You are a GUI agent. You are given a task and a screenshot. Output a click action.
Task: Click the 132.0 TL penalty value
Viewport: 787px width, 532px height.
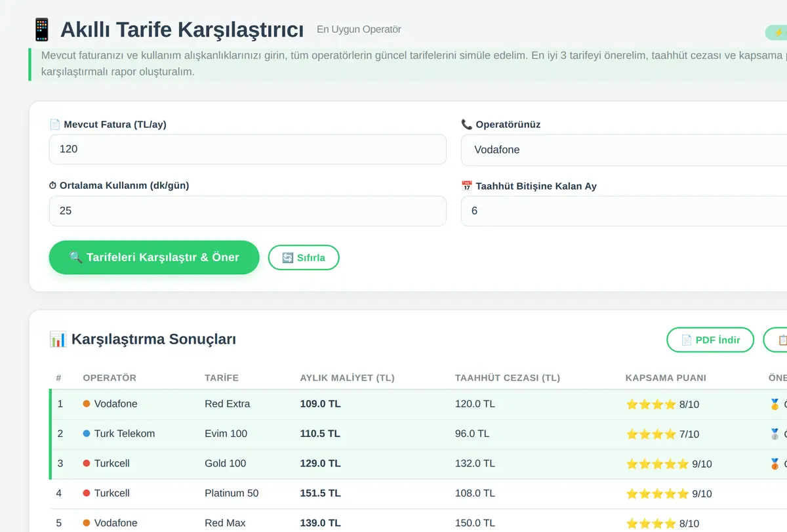pos(475,464)
